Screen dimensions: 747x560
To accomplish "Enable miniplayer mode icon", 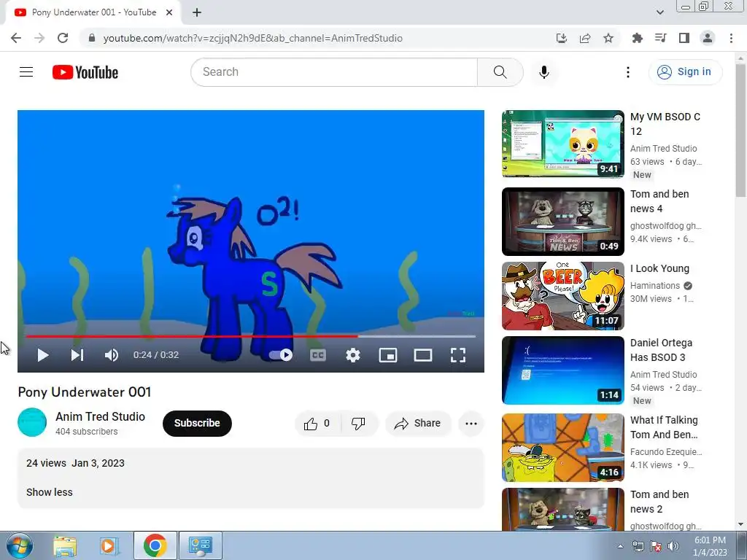I will (388, 355).
